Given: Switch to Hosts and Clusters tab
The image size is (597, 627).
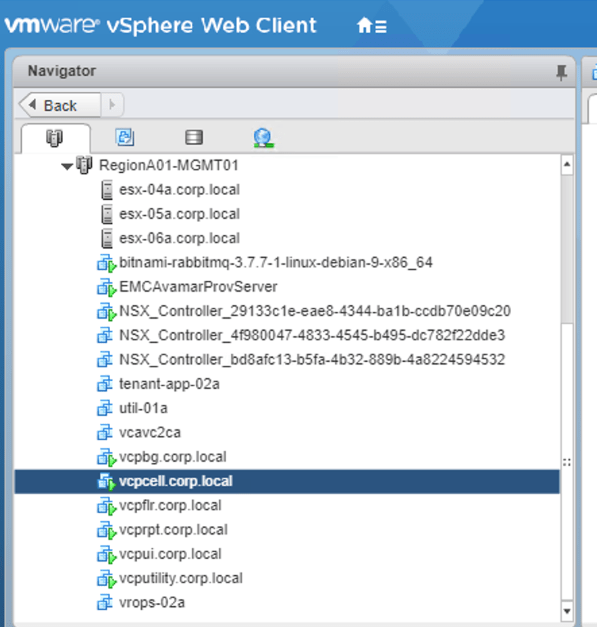Looking at the screenshot, I should (55, 138).
